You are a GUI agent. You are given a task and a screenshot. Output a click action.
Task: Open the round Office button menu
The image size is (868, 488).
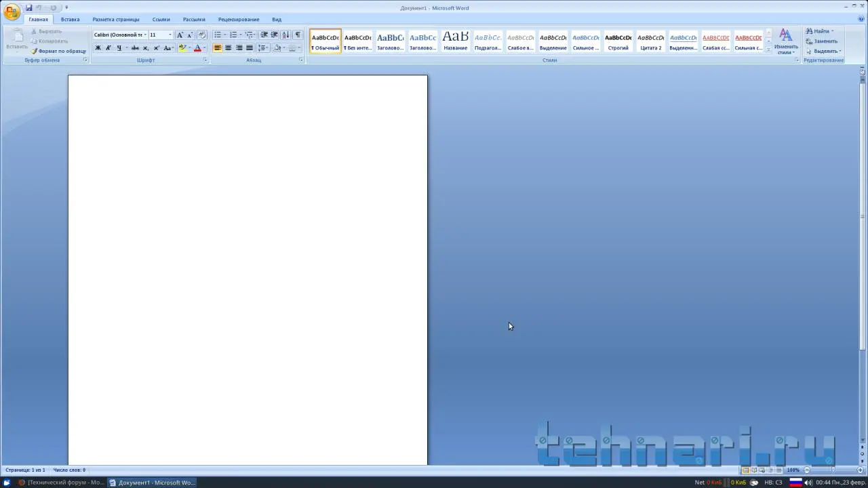click(12, 12)
